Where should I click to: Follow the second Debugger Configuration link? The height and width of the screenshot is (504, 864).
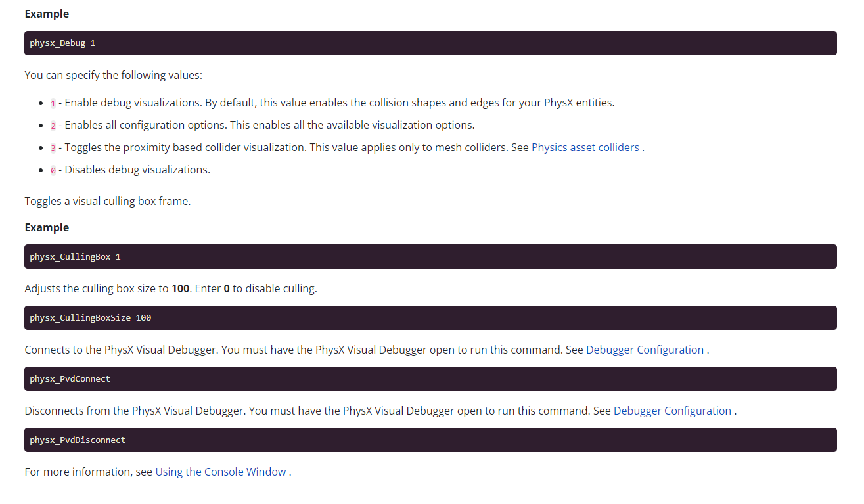pos(672,411)
